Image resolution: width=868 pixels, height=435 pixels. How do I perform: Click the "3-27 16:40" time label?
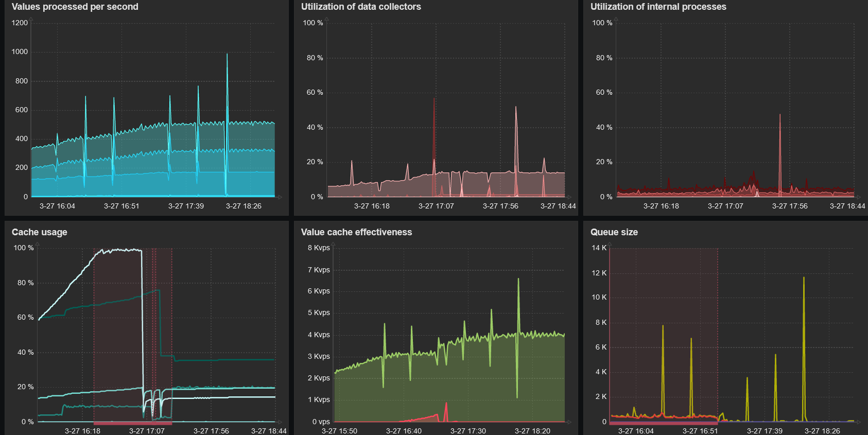tap(404, 431)
